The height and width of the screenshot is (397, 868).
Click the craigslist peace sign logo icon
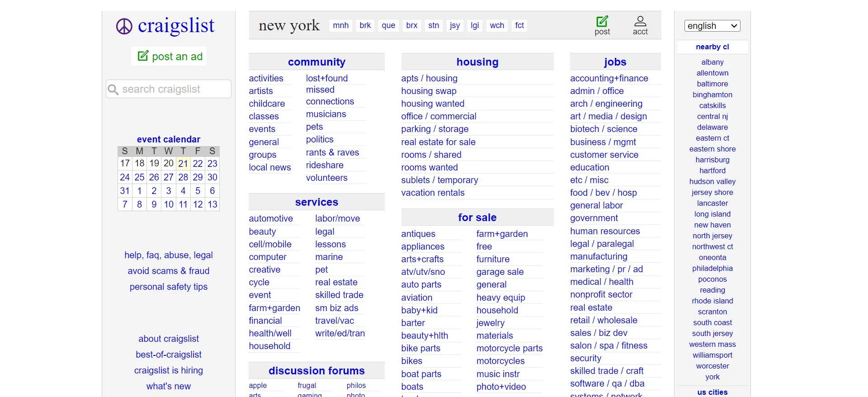(124, 26)
